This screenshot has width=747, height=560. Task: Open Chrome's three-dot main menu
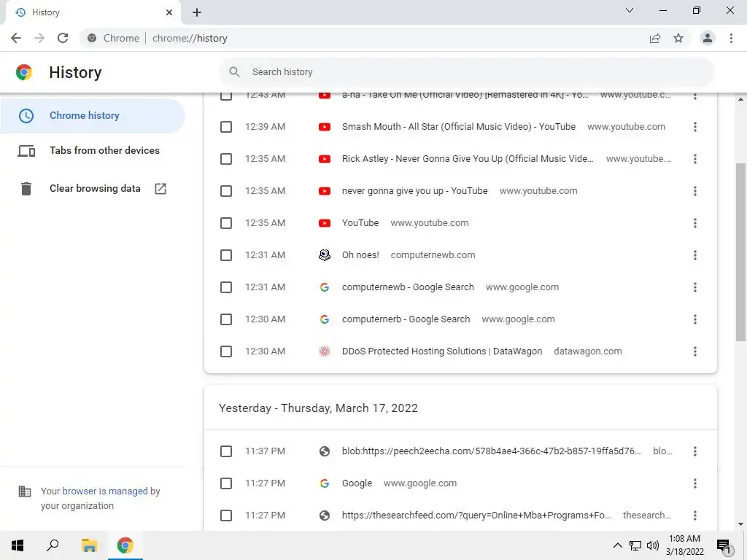tap(731, 38)
